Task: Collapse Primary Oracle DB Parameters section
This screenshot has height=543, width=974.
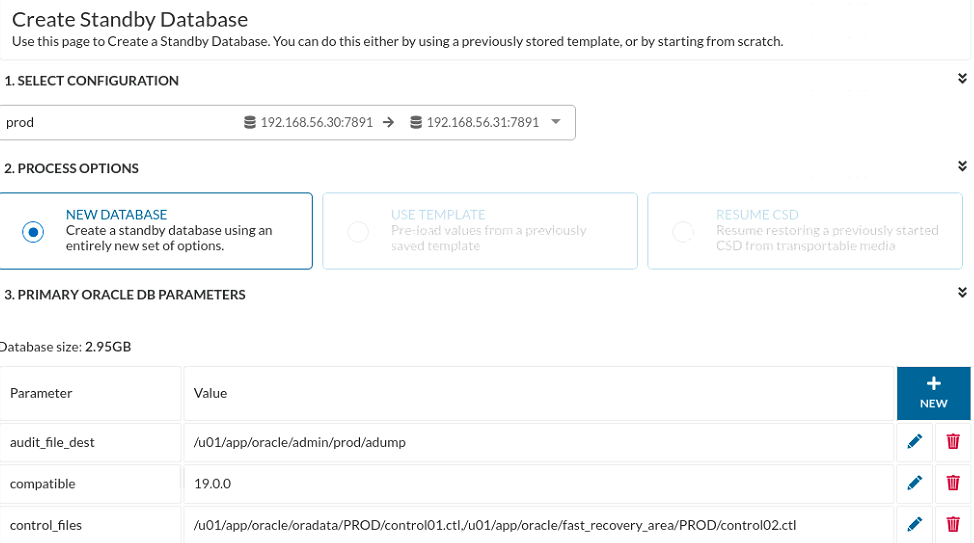Action: point(962,292)
